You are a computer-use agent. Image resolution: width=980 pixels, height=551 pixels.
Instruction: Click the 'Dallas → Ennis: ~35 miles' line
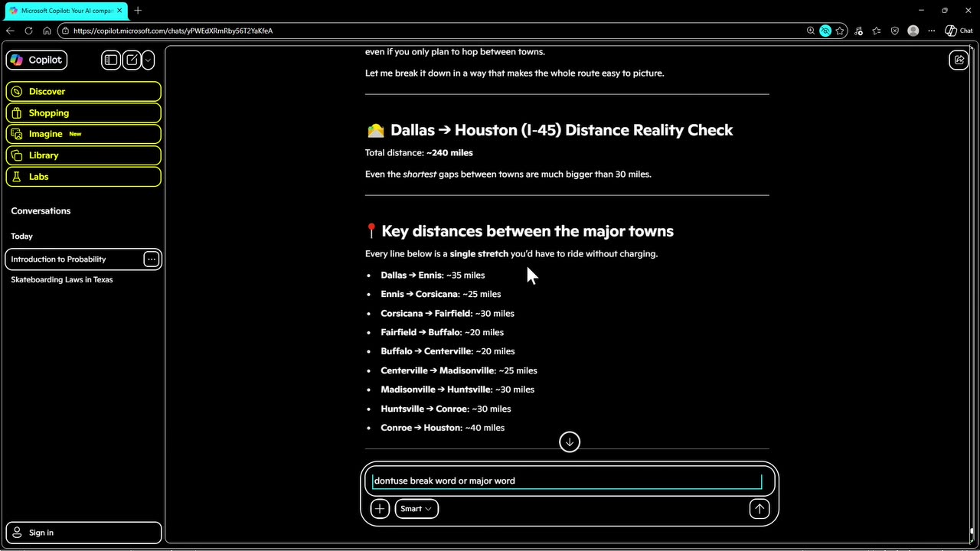click(433, 275)
